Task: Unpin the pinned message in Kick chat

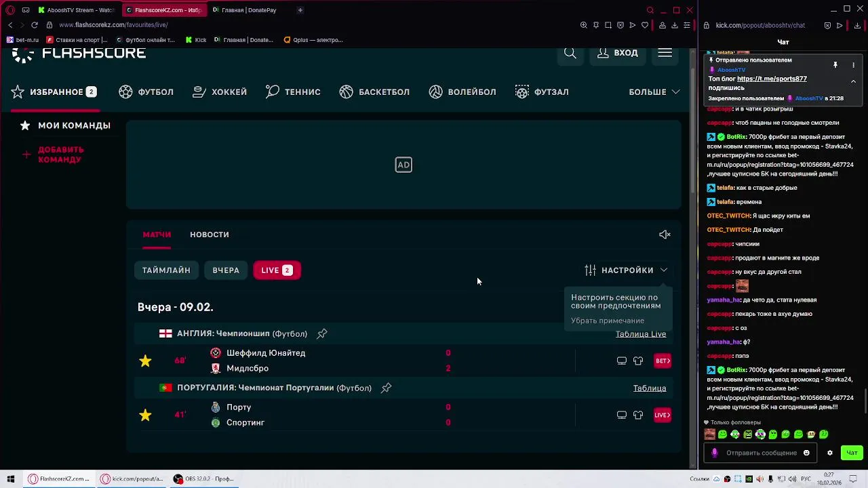Action: (x=835, y=65)
